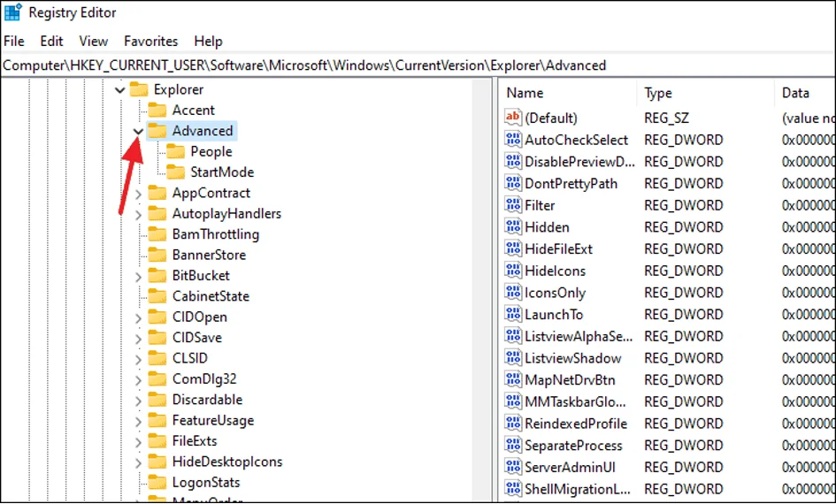This screenshot has height=504, width=836.
Task: Expand the CLSID key
Action: coord(138,360)
